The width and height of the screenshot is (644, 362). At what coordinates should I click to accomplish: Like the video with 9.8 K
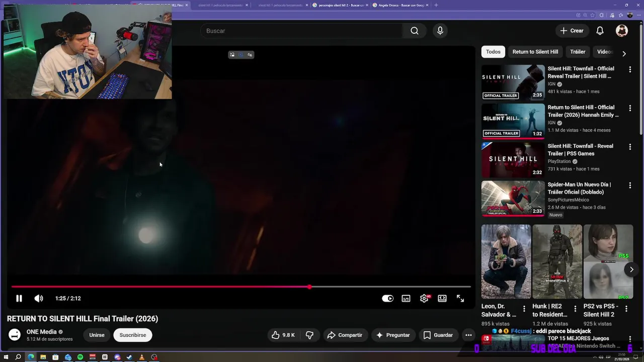283,335
